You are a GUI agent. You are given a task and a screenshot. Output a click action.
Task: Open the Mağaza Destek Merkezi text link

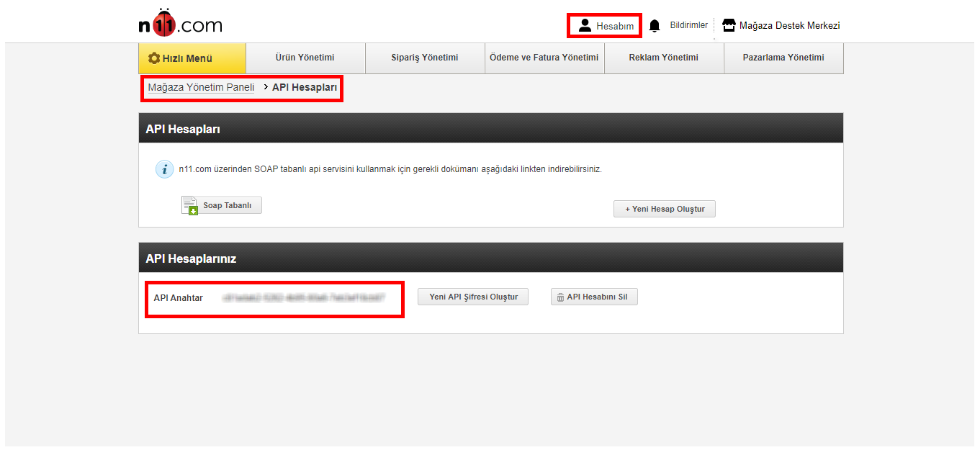789,26
